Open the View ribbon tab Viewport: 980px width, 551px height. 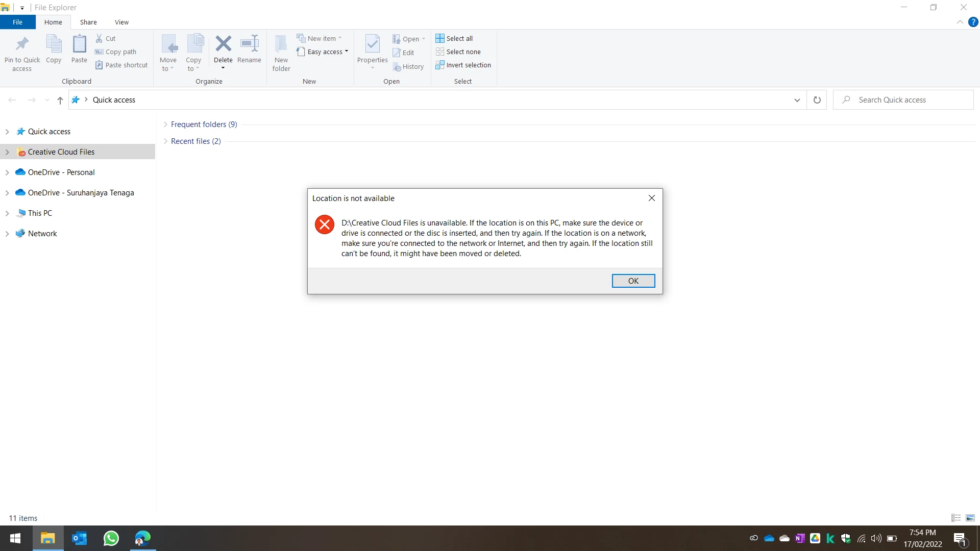121,22
